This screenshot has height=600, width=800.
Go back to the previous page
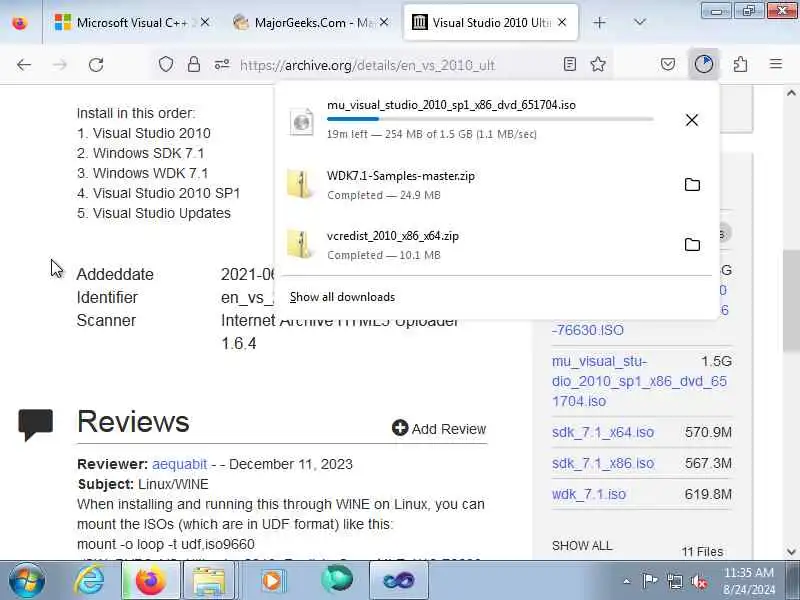click(x=23, y=65)
